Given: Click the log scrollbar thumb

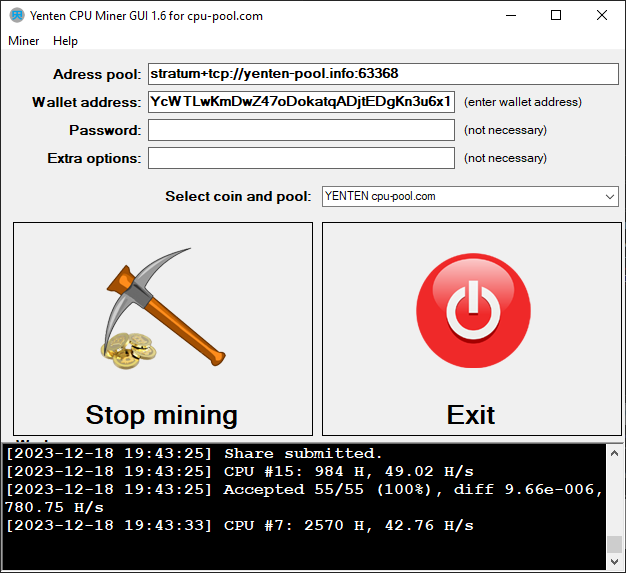Looking at the screenshot, I should tap(614, 544).
